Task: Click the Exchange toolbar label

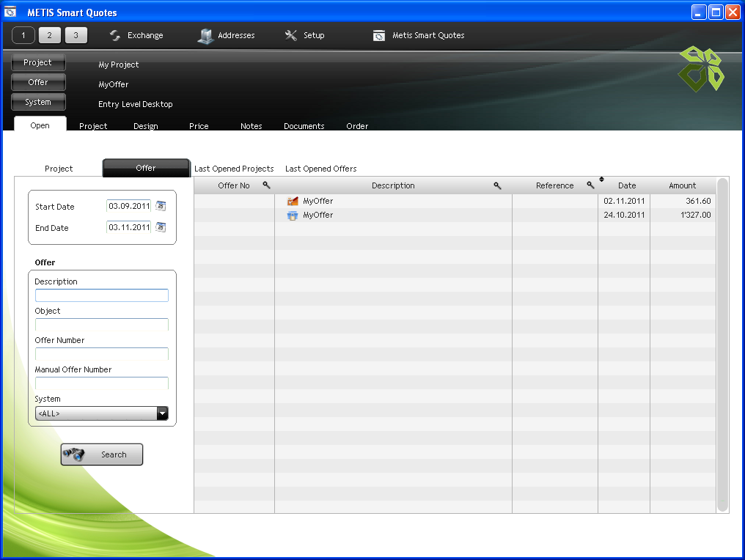Action: [x=145, y=35]
